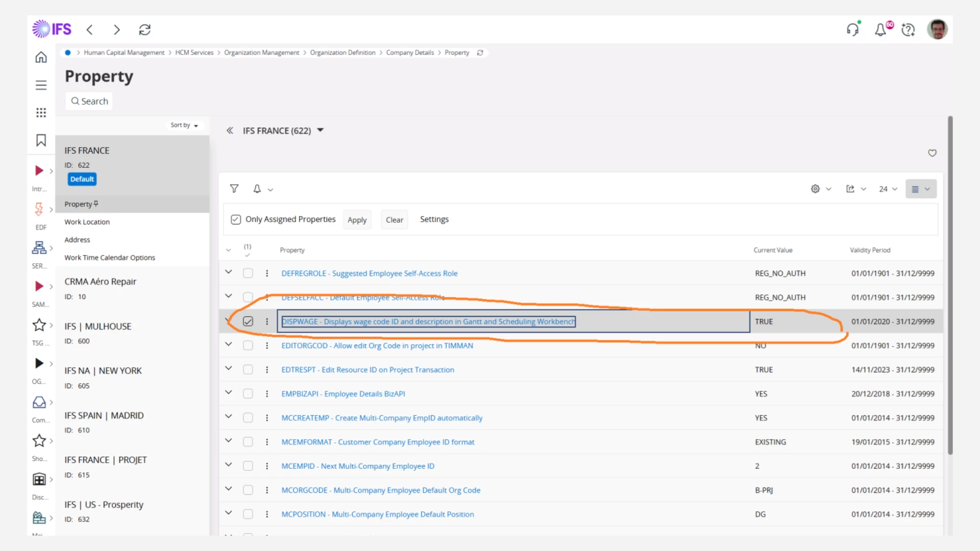
Task: Open the list view layout dropdown
Action: pyautogui.click(x=921, y=189)
